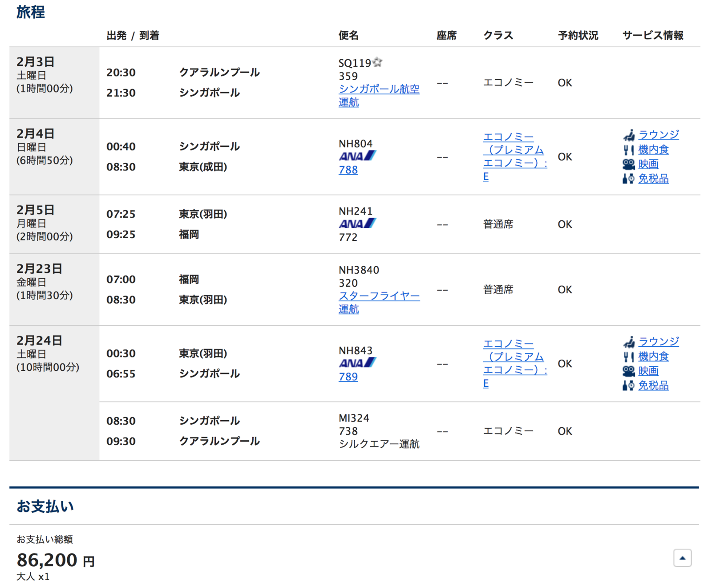Open premium economy class link for NH804
This screenshot has height=588, width=712.
515,157
